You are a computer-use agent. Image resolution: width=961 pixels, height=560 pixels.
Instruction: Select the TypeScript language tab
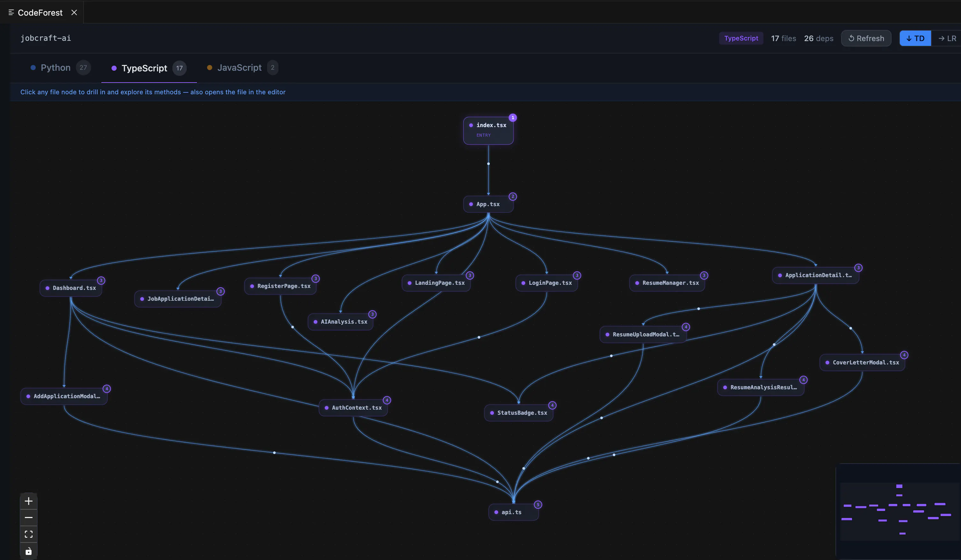pos(149,68)
